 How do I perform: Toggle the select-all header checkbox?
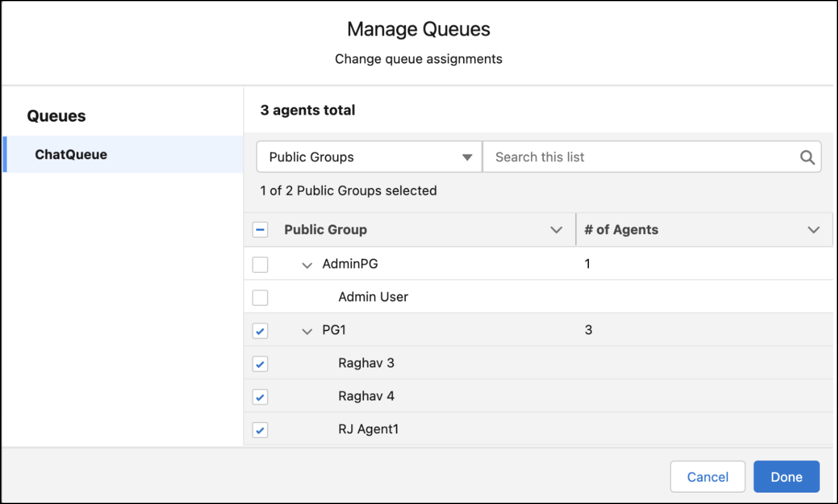260,230
